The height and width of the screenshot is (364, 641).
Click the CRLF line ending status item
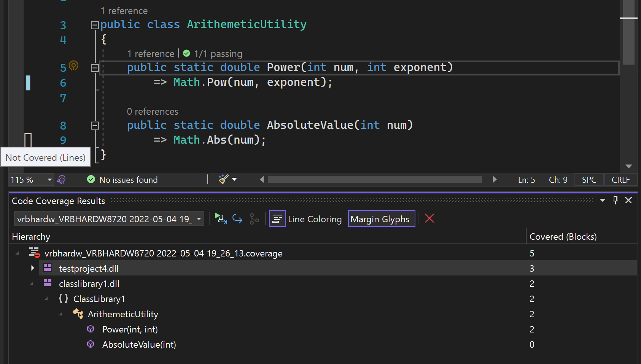(x=620, y=179)
